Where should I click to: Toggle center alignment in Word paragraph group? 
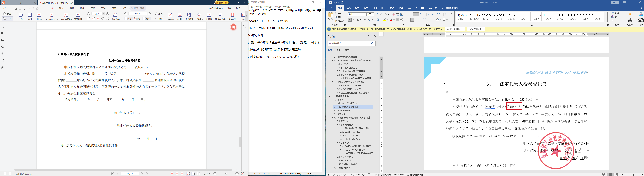(412, 20)
